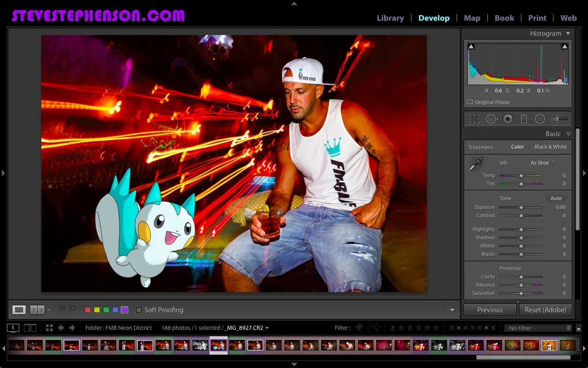Viewport: 588px width, 368px height.
Task: Apply the yellow color label swatch
Action: (x=97, y=310)
